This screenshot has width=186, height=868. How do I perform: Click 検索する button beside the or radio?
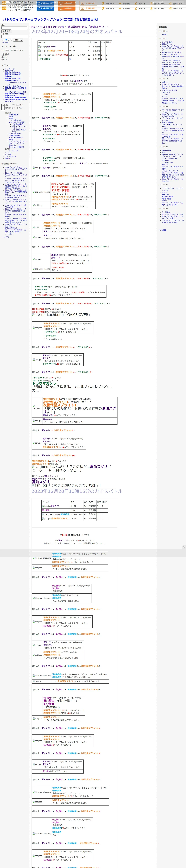18,40
